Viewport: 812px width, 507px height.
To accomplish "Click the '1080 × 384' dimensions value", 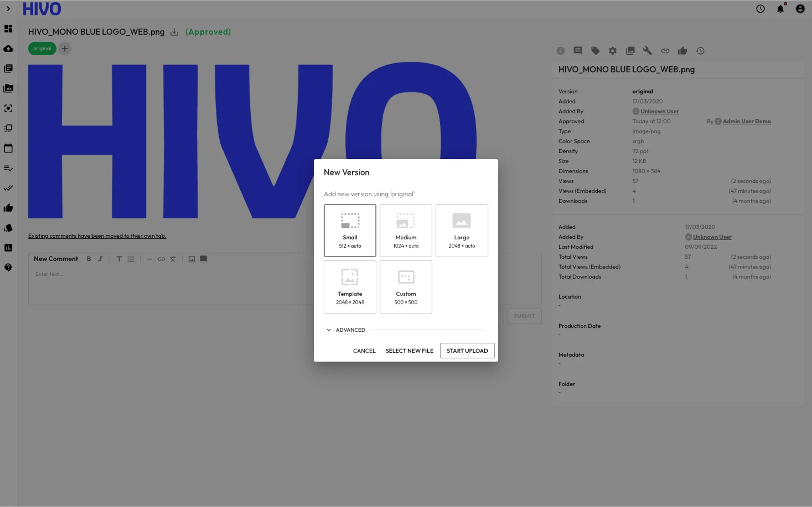I will (x=646, y=171).
